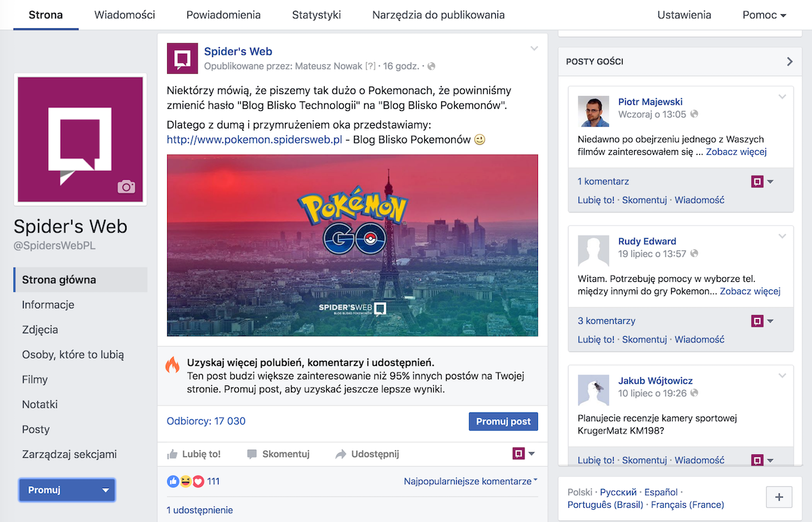Screen dimensions: 812x522
Task: Click the plus button for more languages
Action: 779,497
